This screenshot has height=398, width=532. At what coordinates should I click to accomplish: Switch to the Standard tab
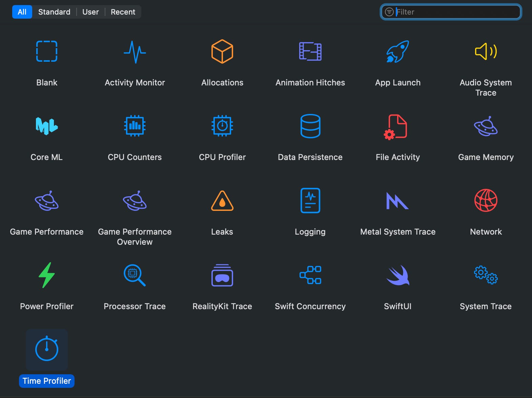(54, 12)
